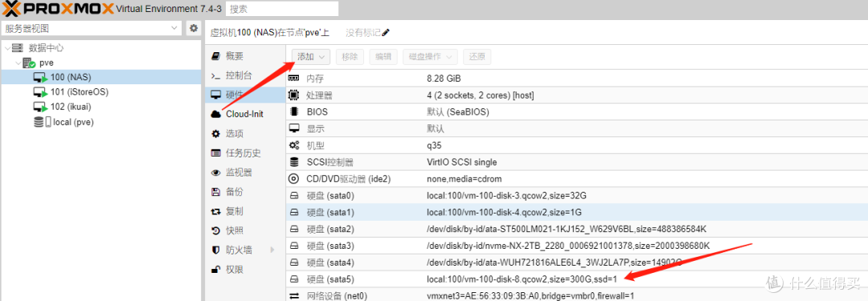
Task: Click the 还原 revert button
Action: [x=477, y=56]
